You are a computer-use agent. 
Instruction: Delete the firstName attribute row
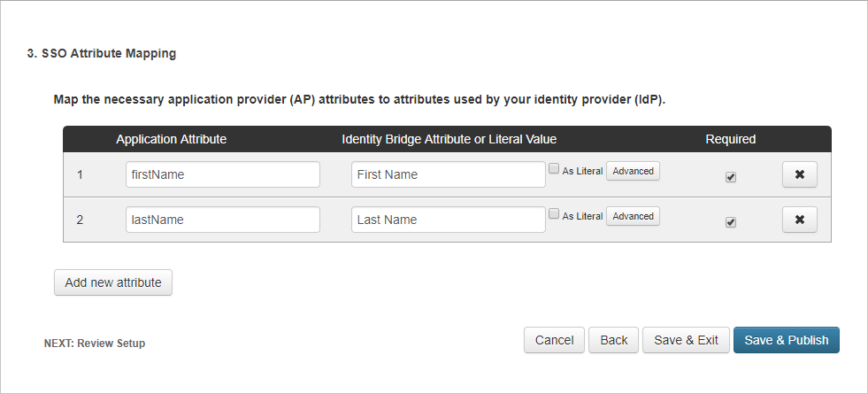pos(799,174)
